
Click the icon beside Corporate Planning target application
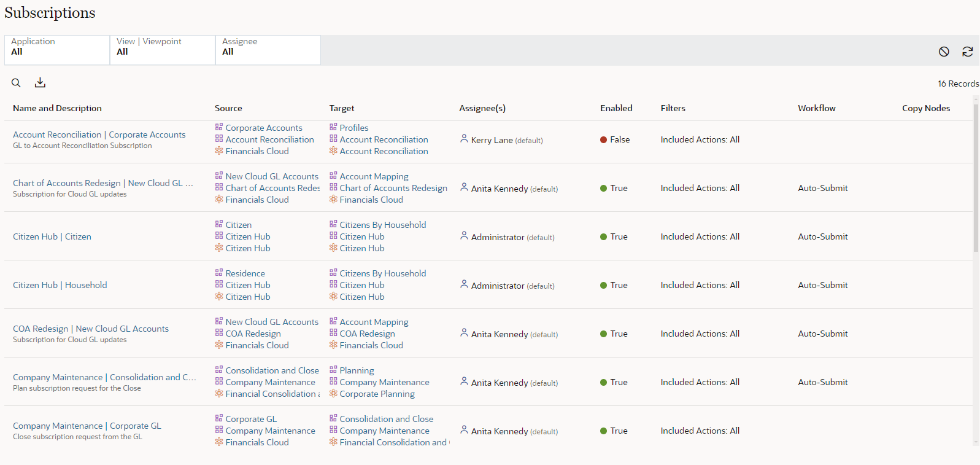click(x=333, y=393)
